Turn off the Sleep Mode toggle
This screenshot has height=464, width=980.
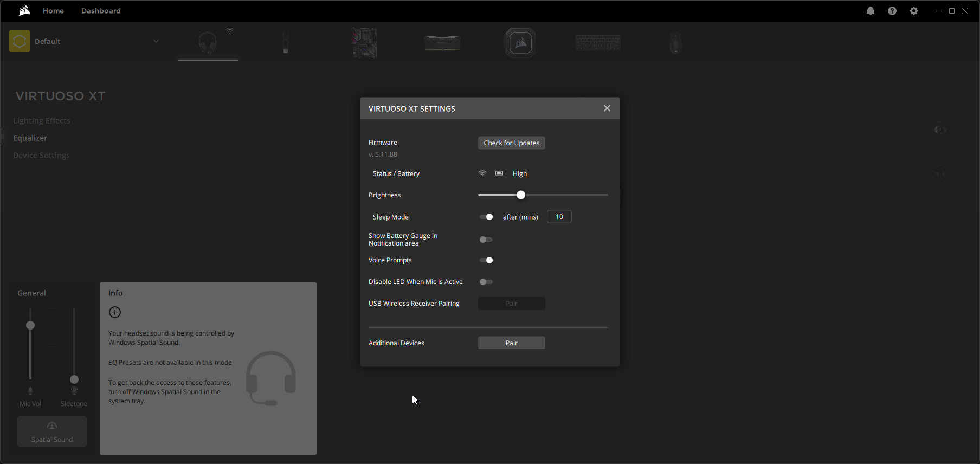tap(486, 217)
